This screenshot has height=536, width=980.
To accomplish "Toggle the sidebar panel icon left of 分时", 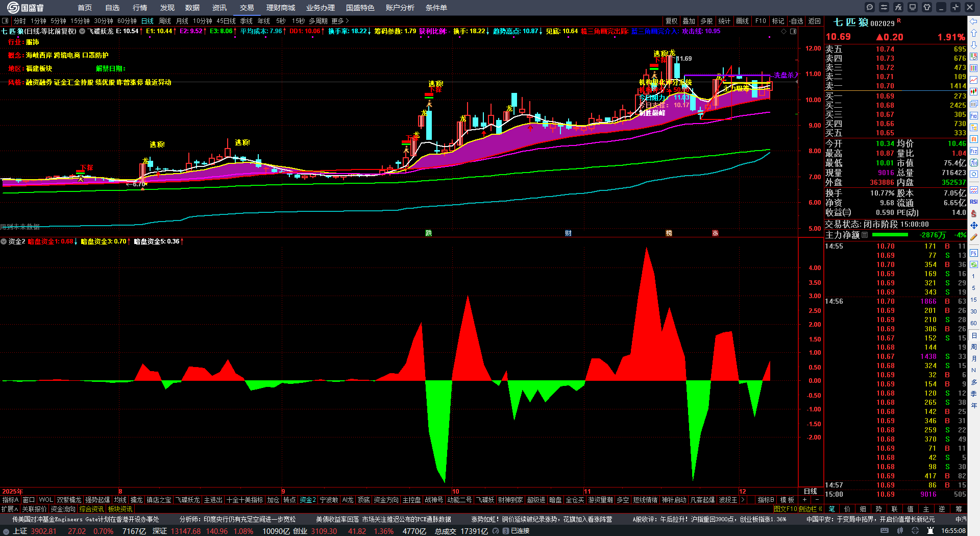I will click(5, 21).
